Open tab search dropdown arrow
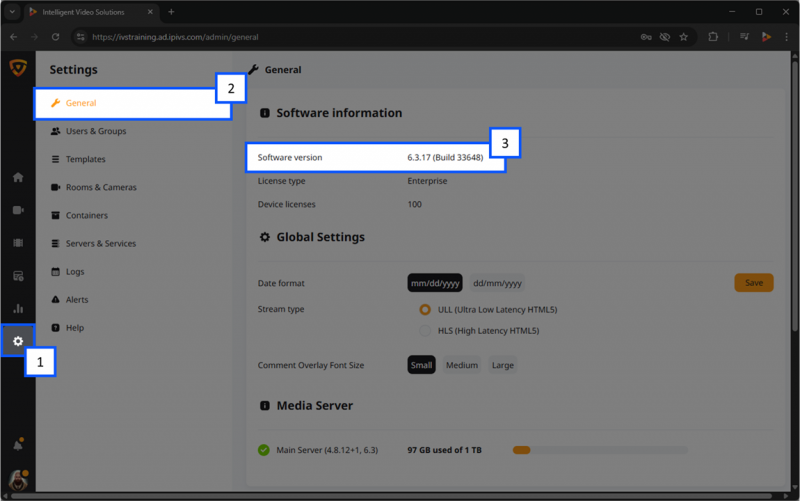Image resolution: width=800 pixels, height=501 pixels. 12,12
